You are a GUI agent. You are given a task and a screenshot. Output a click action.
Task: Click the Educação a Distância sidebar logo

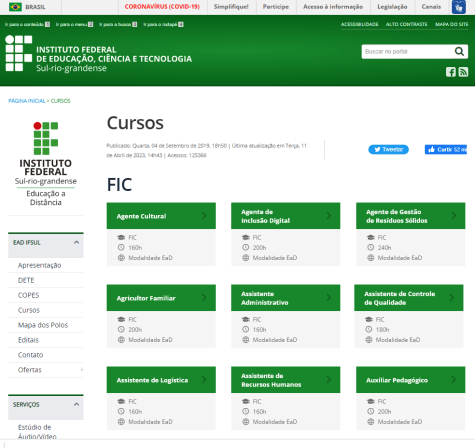point(46,164)
